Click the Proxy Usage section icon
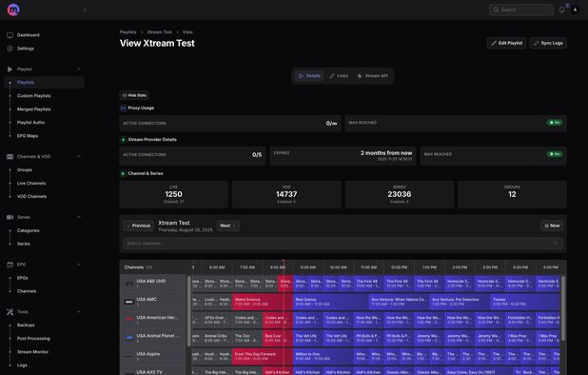Viewport: 588px width, 375px height. (x=123, y=108)
